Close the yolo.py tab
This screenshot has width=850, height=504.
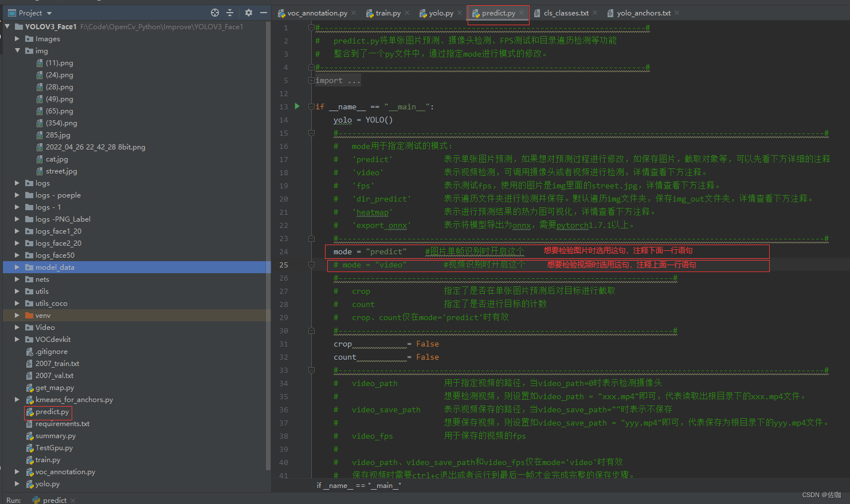460,13
